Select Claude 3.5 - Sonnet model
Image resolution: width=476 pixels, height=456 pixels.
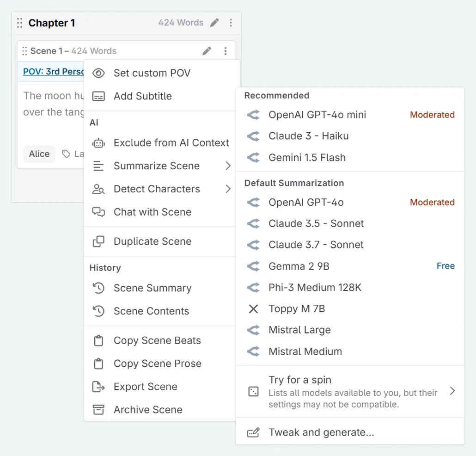(x=316, y=224)
